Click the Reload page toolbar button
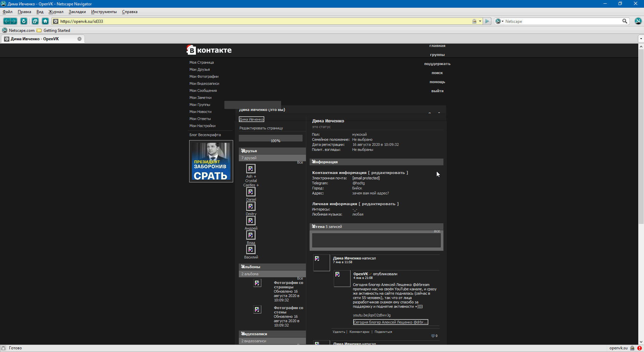This screenshot has width=644, height=352. tap(23, 21)
